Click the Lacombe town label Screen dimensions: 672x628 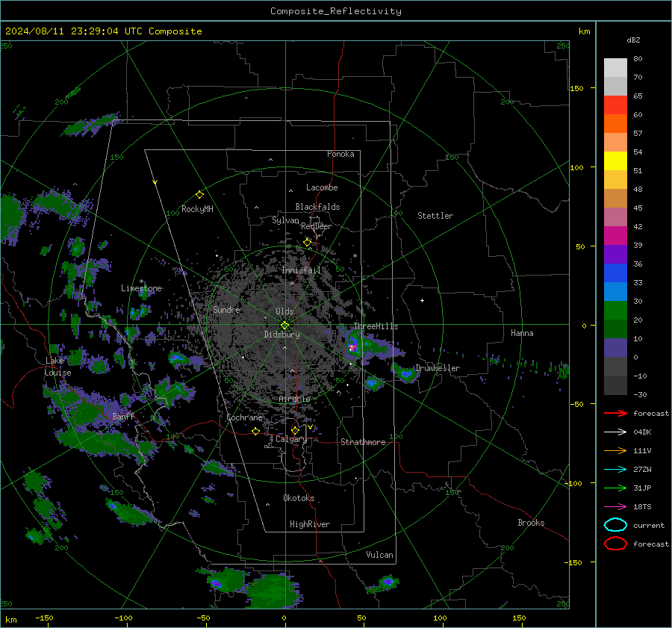[x=322, y=187]
